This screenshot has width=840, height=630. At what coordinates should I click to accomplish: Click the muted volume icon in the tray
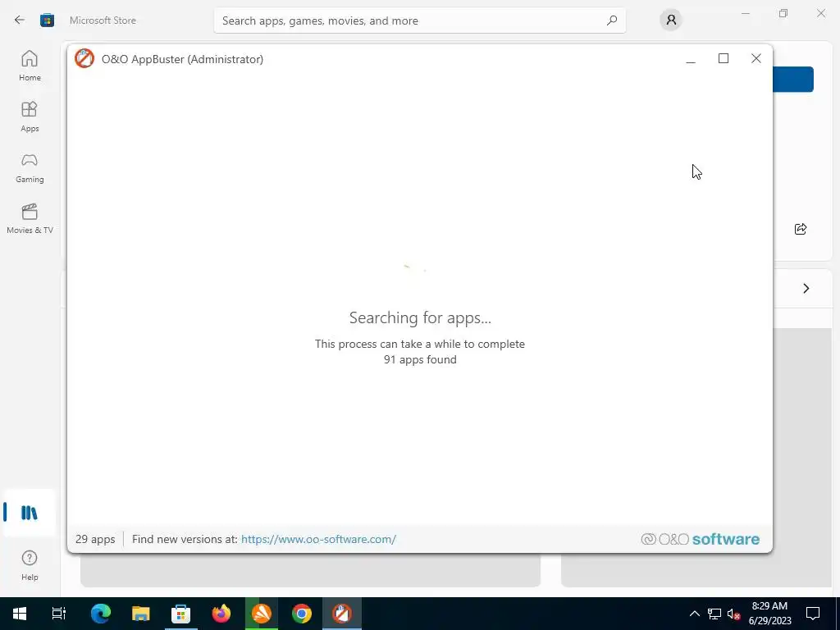(734, 614)
